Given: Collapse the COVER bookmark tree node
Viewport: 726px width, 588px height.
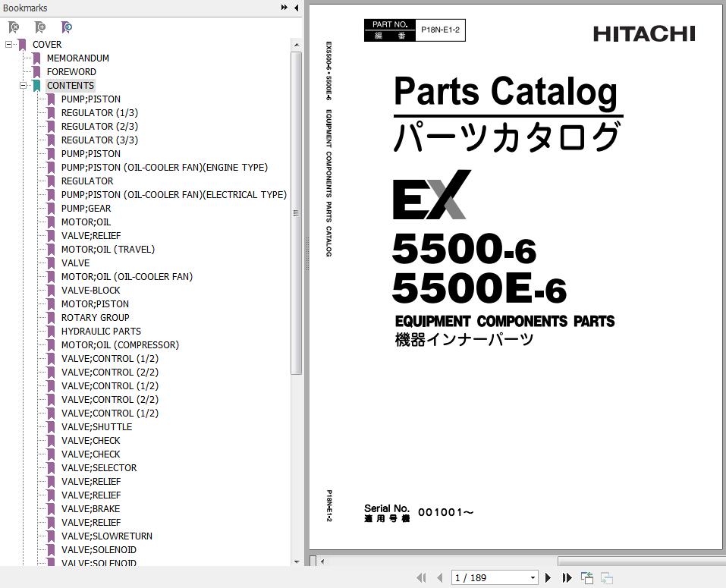Looking at the screenshot, I should coord(8,45).
